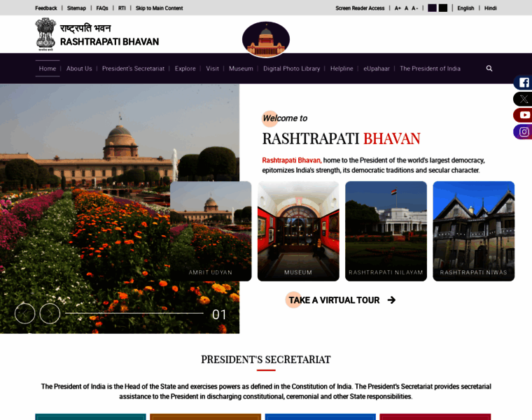The height and width of the screenshot is (420, 532).
Task: Open the Home menu item
Action: [x=48, y=69]
